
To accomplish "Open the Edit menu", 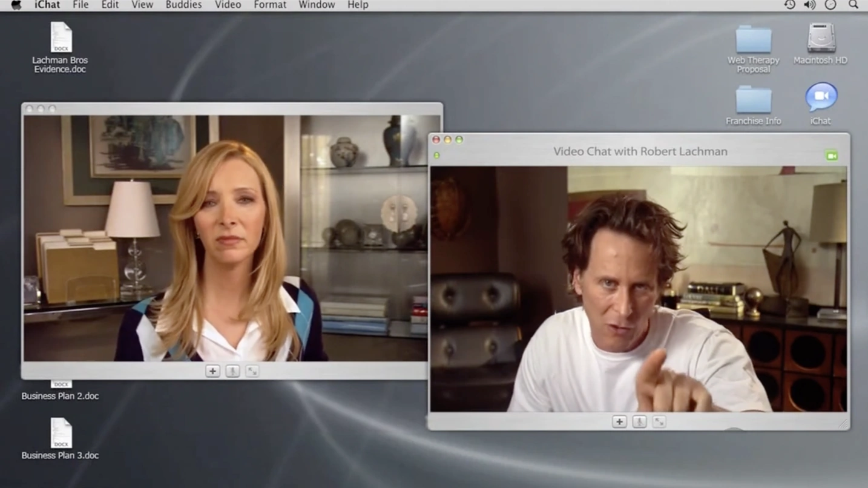I will click(x=110, y=5).
